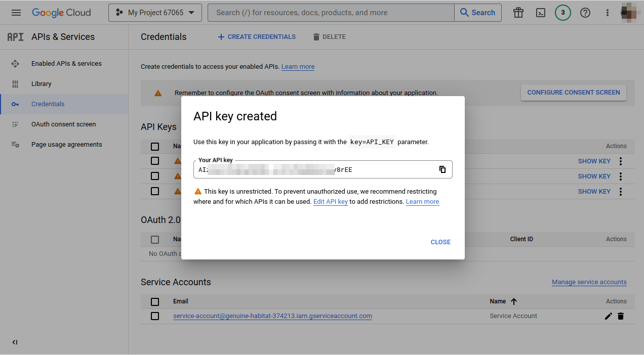Activate Cloud Shell terminal icon
Screen dimensions: 644x355
coord(541,13)
